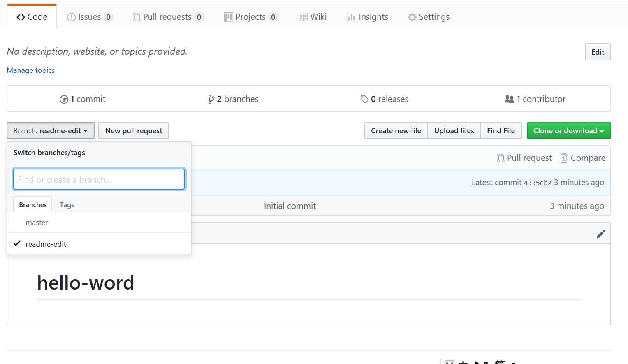Select the Branches tab in switcher
Viewport: 628px width, 364px height.
(33, 204)
